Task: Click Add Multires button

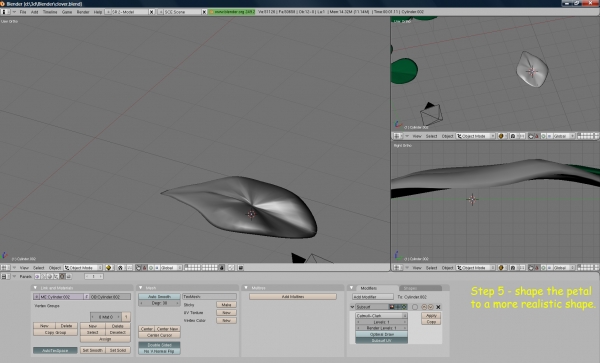Action: pyautogui.click(x=293, y=296)
